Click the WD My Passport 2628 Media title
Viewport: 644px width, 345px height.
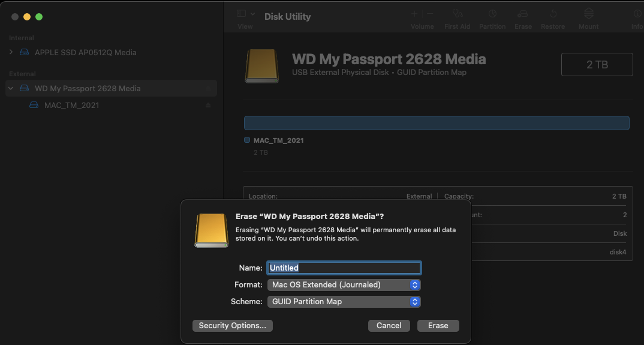coord(389,59)
